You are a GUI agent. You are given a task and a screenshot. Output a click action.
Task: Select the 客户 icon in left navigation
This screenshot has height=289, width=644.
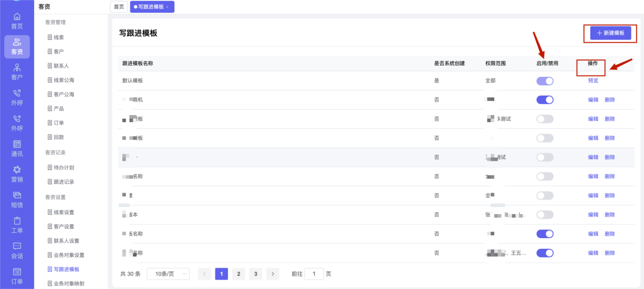17,72
